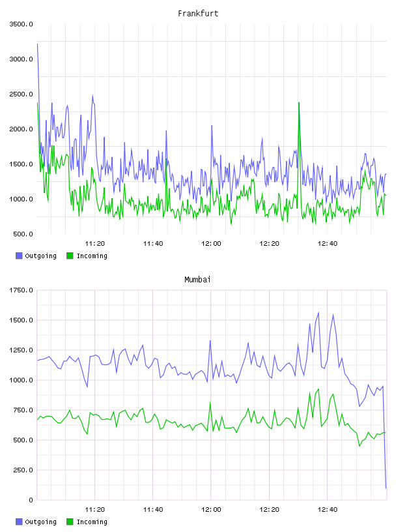Click the 250.0 y-axis label on Mumbai
Image resolution: width=396 pixels, height=532 pixels.
23,470
